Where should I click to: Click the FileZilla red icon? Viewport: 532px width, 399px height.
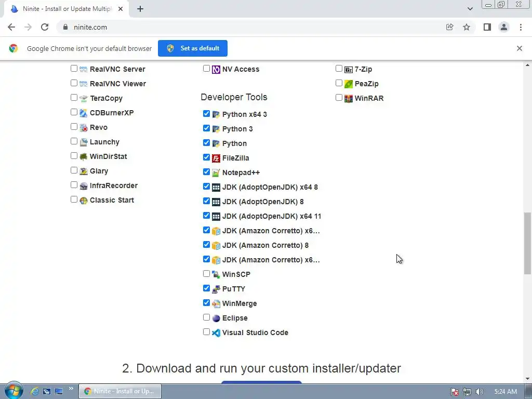coord(216,158)
